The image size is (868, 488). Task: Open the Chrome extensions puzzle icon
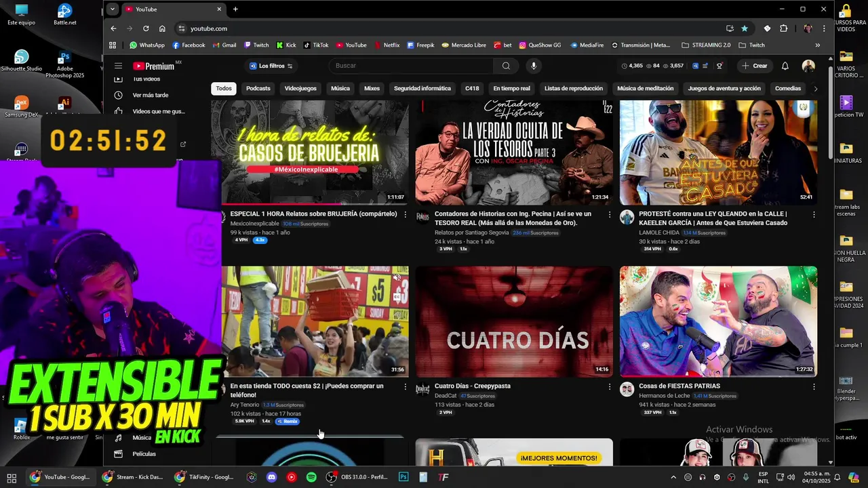point(784,28)
